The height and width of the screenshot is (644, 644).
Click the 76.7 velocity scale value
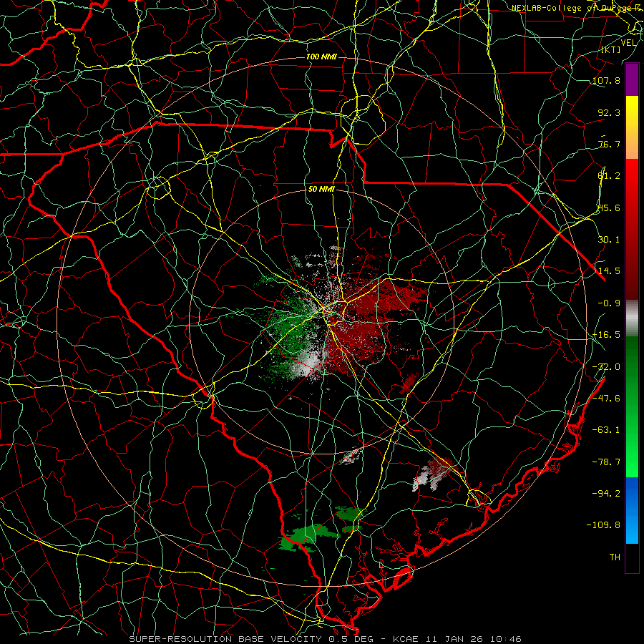(609, 144)
